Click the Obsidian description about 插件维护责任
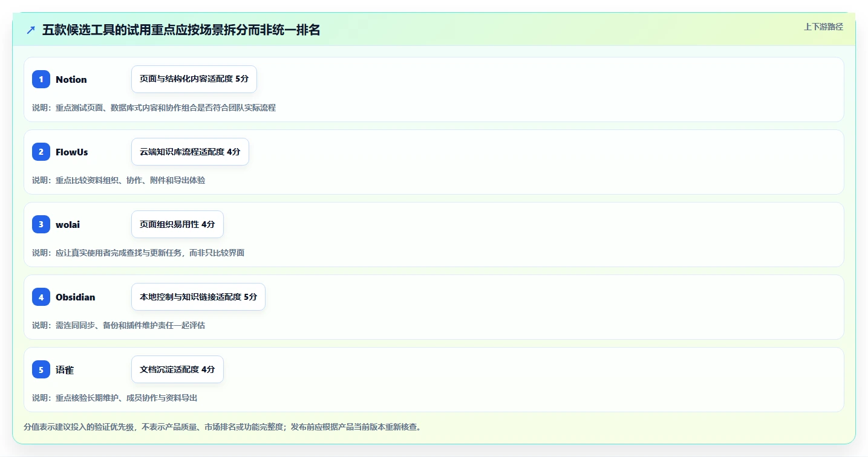Image resolution: width=868 pixels, height=457 pixels. pos(119,325)
